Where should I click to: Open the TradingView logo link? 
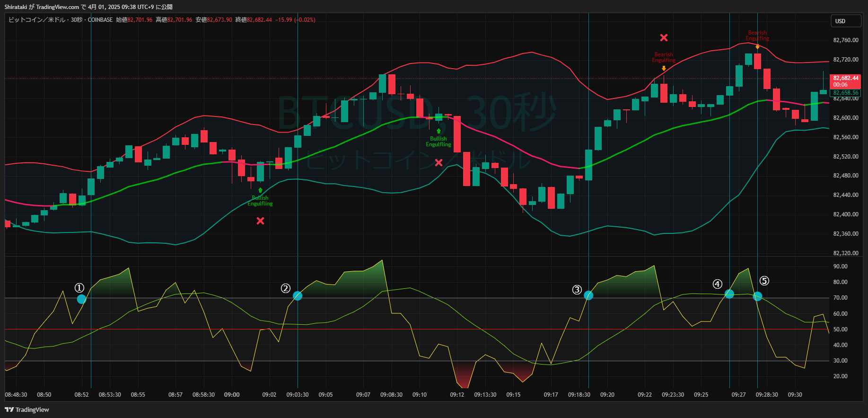pos(27,409)
